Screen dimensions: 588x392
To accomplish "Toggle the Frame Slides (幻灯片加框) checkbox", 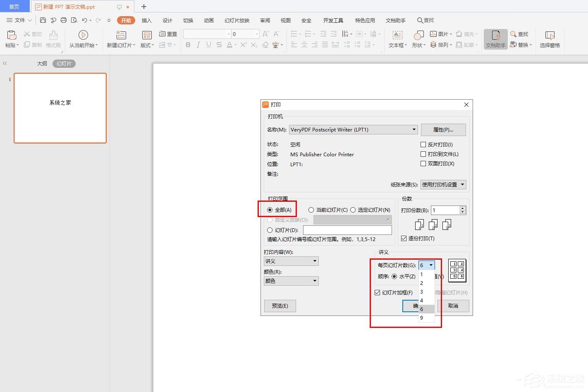I will [377, 293].
